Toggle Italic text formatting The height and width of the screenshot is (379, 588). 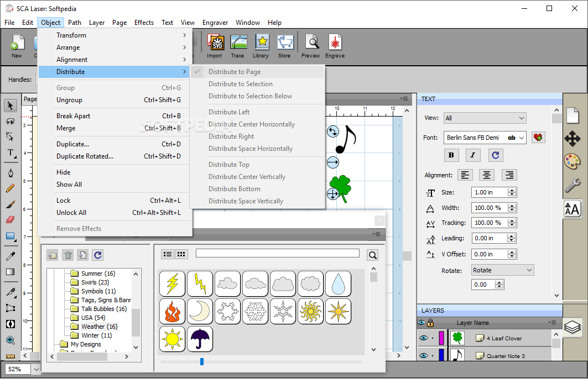[473, 155]
